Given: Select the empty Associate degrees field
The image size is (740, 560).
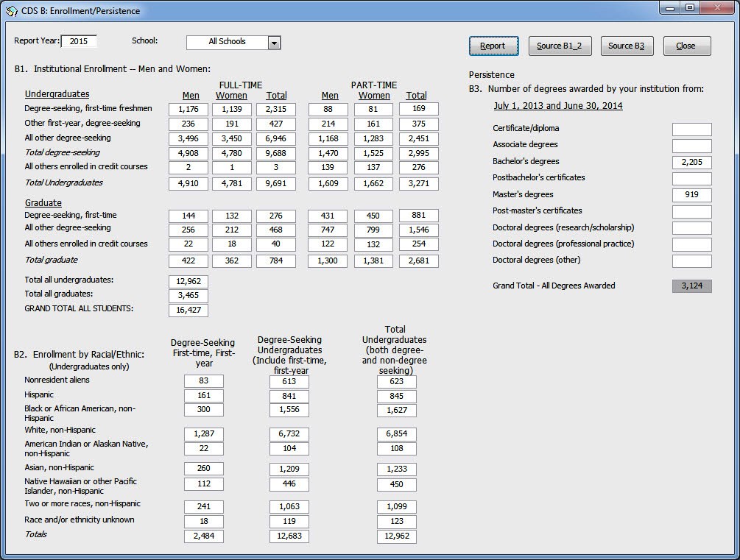Looking at the screenshot, I should tap(692, 146).
